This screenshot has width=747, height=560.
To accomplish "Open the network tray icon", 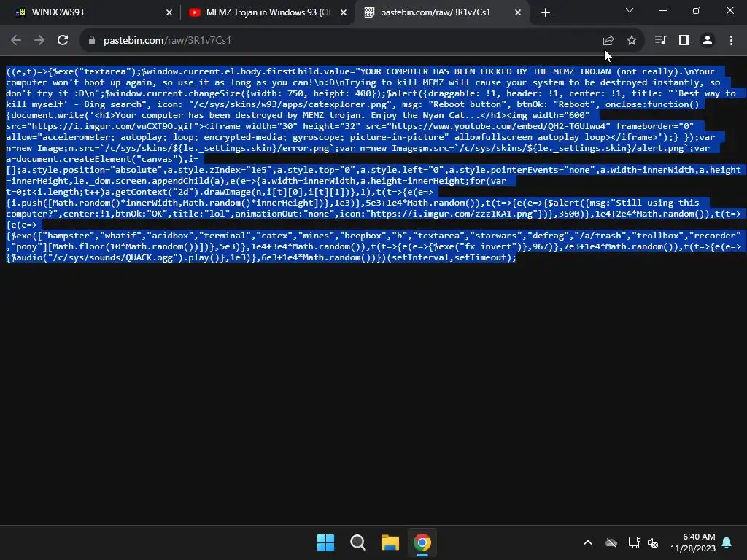I will (x=634, y=542).
